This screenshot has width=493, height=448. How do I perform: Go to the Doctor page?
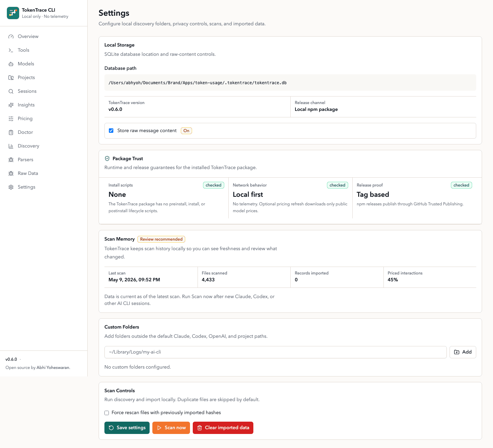[x=44, y=132]
